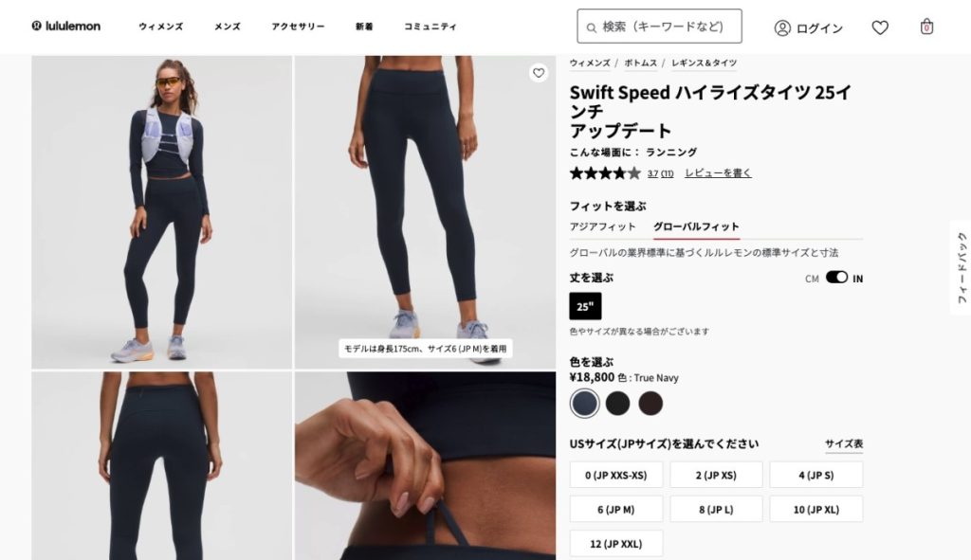Screen dimensions: 971x560
Task: Open the ウィメンズ navigation menu
Action: (161, 27)
